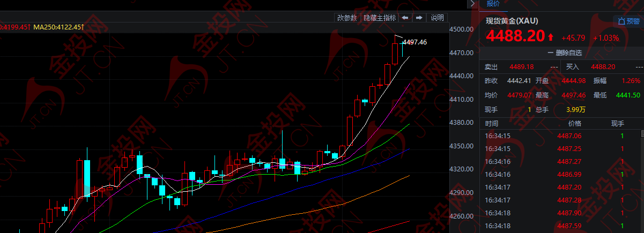
Task: Click the +45.79 price change value
Action: pos(573,38)
